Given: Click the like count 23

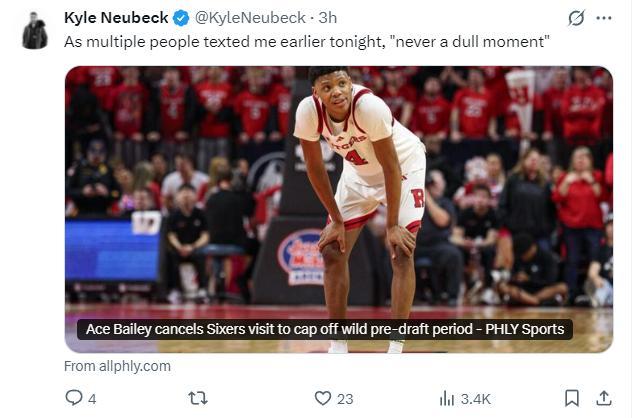Looking at the screenshot, I should pyautogui.click(x=345, y=398).
